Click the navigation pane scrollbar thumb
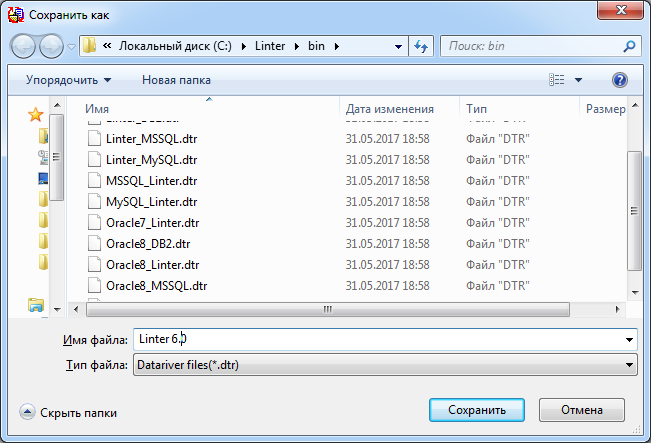 tap(57, 157)
